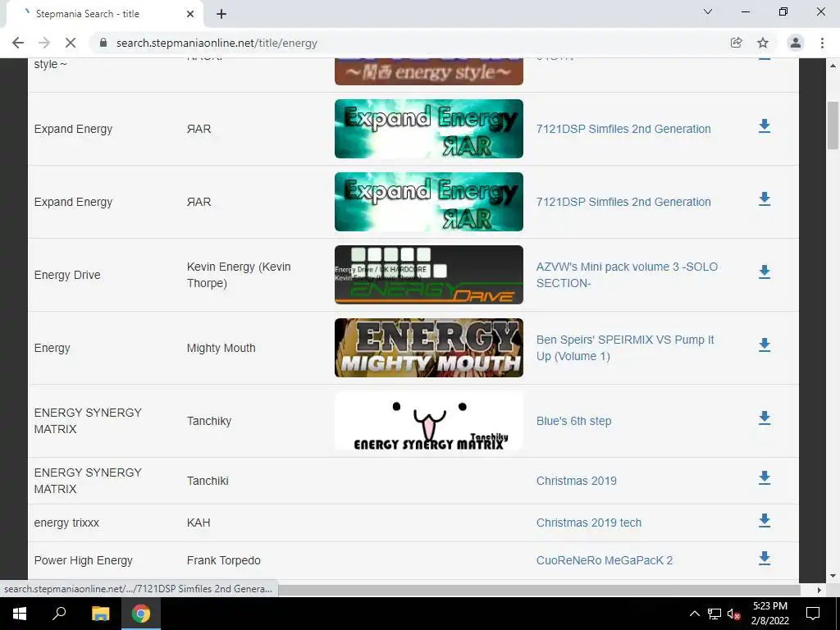Click the energy style banner at top
The image size is (840, 630).
429,72
